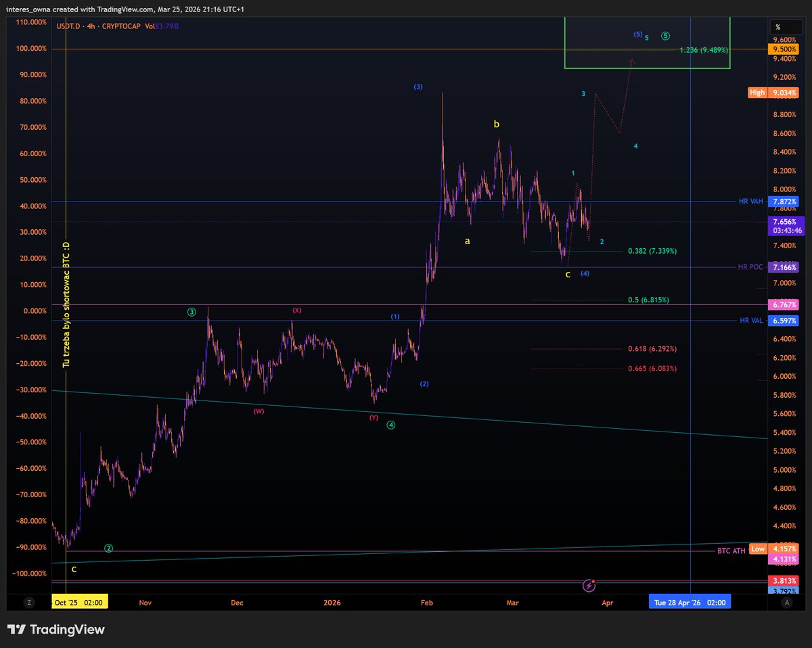Select the cyan 4 projected wave label

coord(635,146)
